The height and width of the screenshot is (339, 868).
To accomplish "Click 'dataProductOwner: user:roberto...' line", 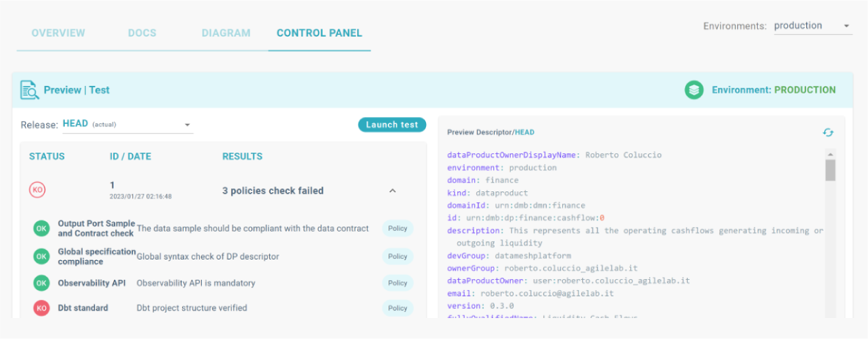I will coord(569,280).
